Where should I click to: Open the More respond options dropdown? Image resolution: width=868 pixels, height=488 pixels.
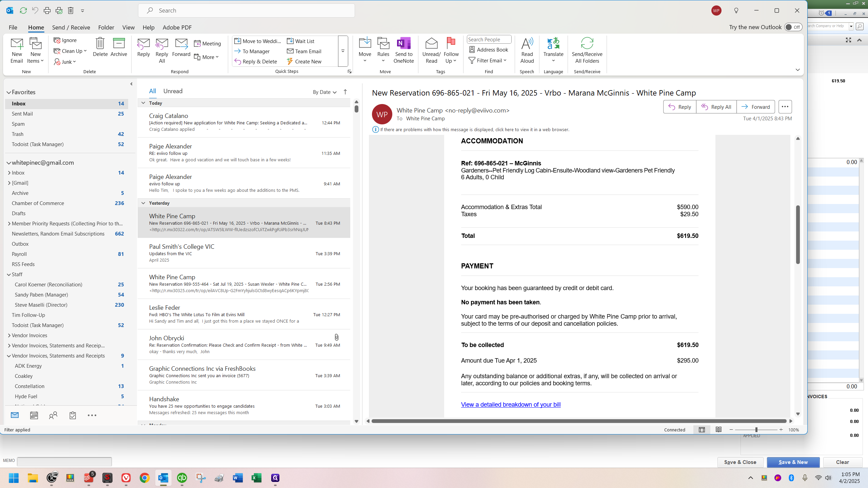pyautogui.click(x=206, y=57)
